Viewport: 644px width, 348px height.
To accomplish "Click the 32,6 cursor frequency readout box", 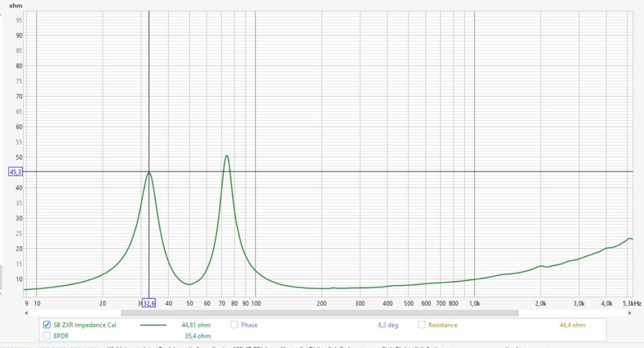I will click(x=149, y=303).
